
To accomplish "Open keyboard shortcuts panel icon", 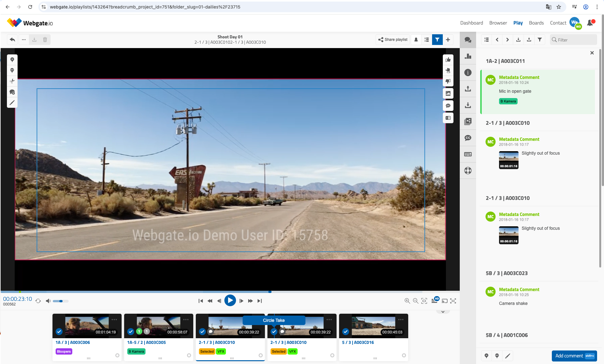I will [468, 154].
